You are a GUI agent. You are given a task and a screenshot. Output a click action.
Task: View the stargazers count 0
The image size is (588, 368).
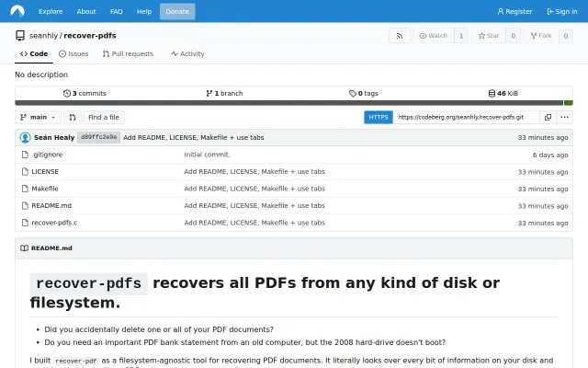click(514, 36)
